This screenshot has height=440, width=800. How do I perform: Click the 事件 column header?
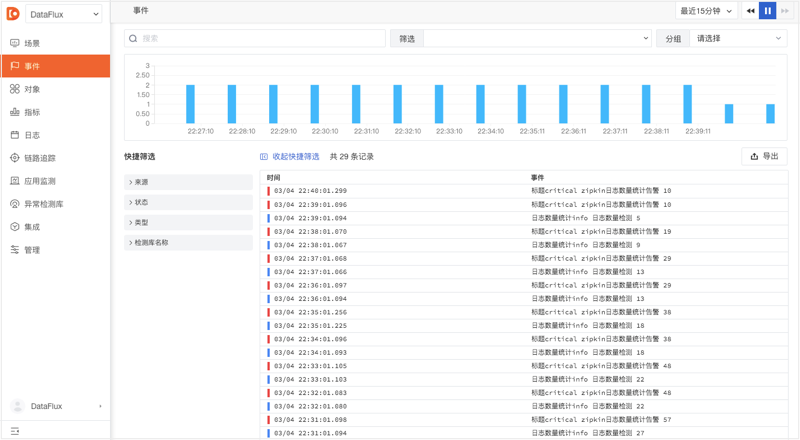click(x=537, y=178)
